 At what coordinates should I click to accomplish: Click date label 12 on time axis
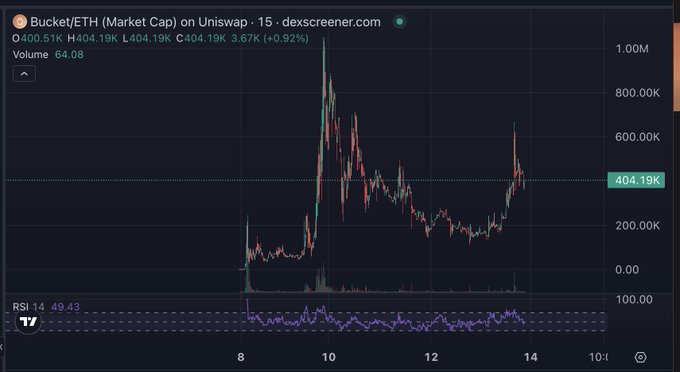click(x=431, y=357)
